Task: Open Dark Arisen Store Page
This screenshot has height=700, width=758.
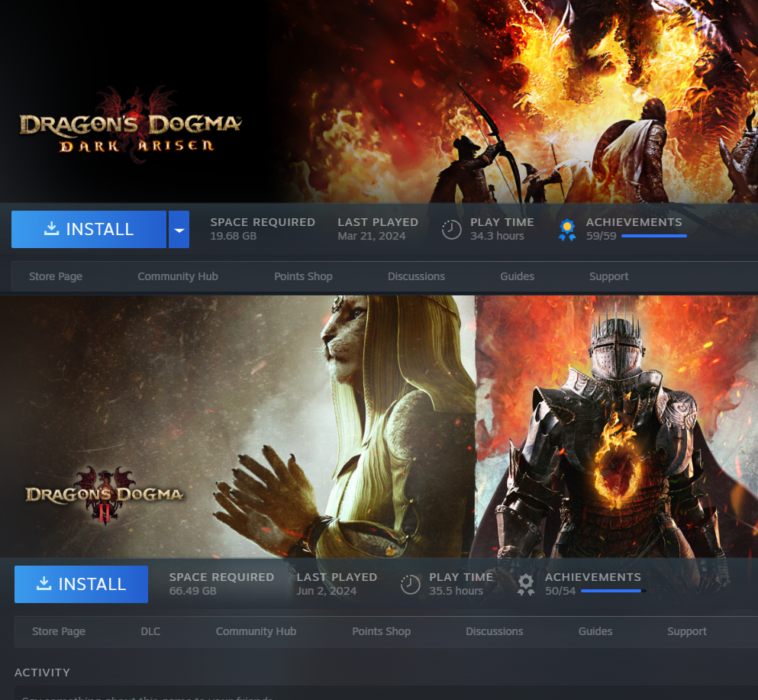Action: 56,276
